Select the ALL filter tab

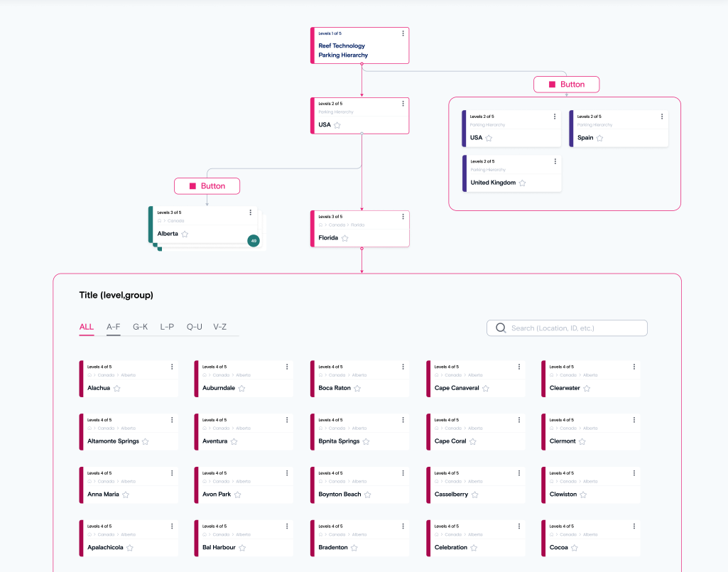87,327
